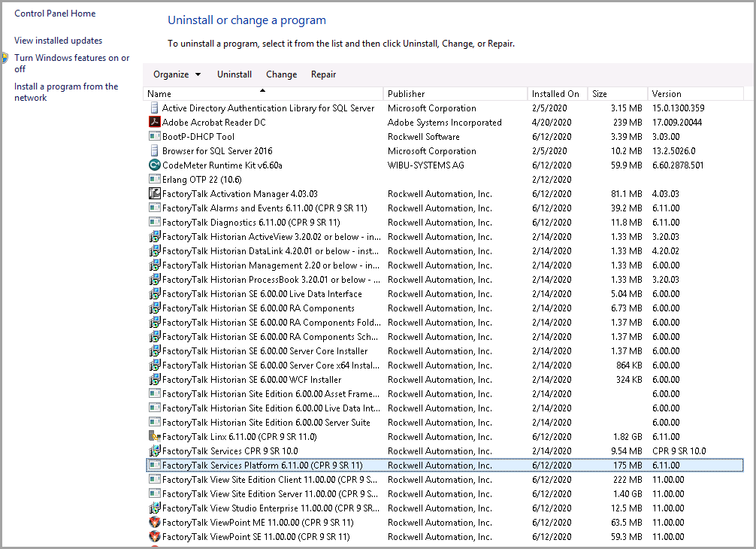Click the FactoryTalk Activation Manager icon
The image size is (756, 549).
click(x=154, y=193)
